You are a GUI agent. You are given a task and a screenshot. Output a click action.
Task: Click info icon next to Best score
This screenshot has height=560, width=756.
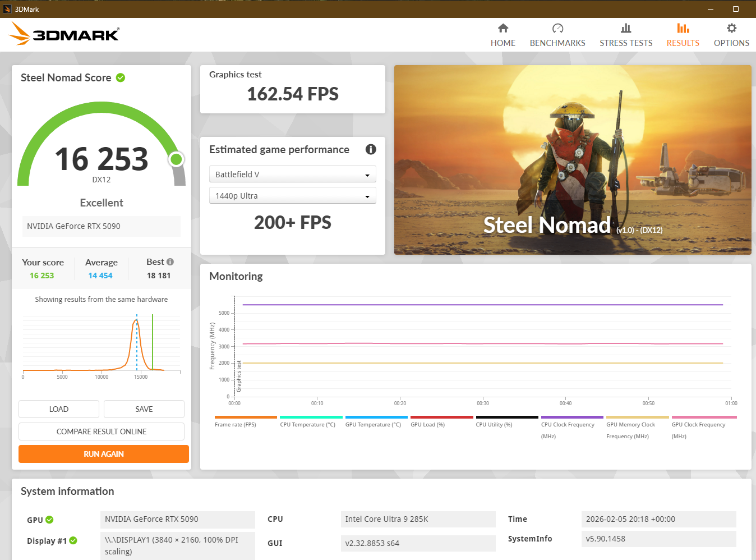pos(170,262)
